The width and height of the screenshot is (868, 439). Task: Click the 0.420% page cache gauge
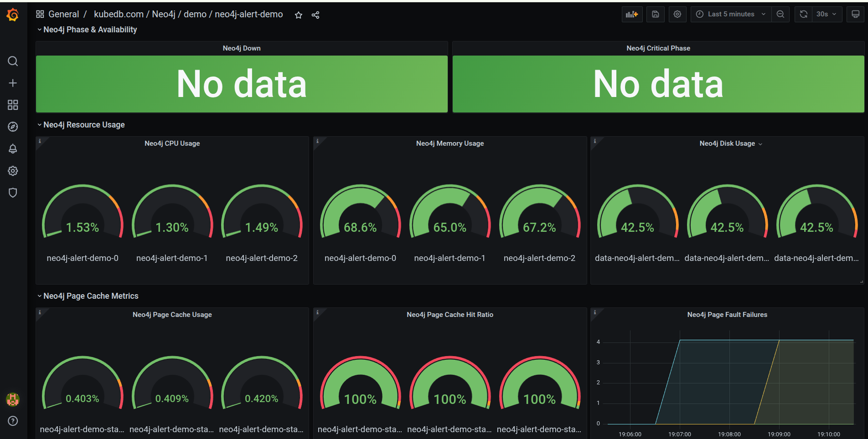point(262,383)
